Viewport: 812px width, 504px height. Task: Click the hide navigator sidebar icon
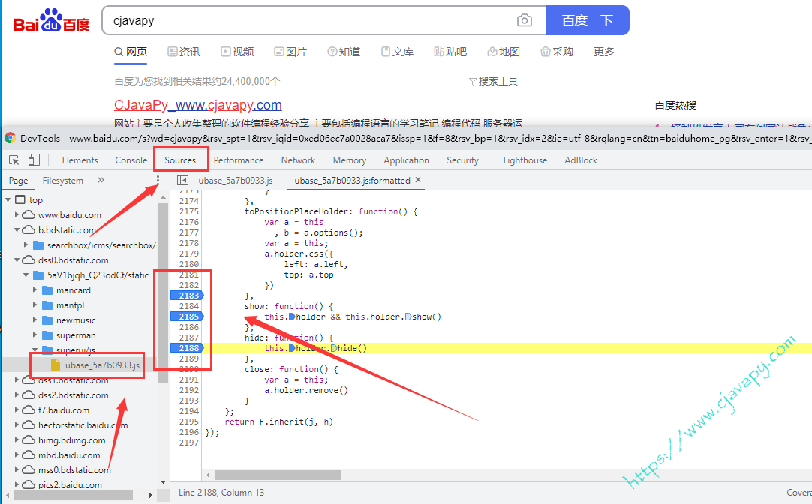182,180
